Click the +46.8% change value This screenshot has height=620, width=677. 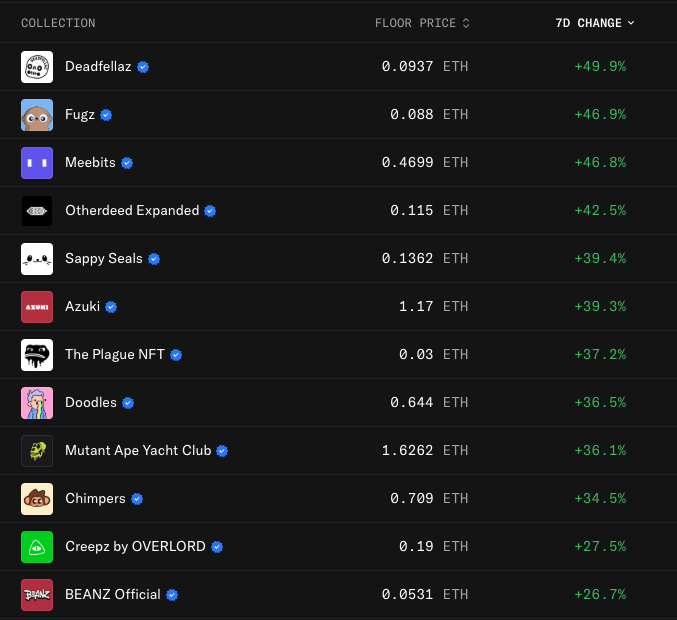600,162
